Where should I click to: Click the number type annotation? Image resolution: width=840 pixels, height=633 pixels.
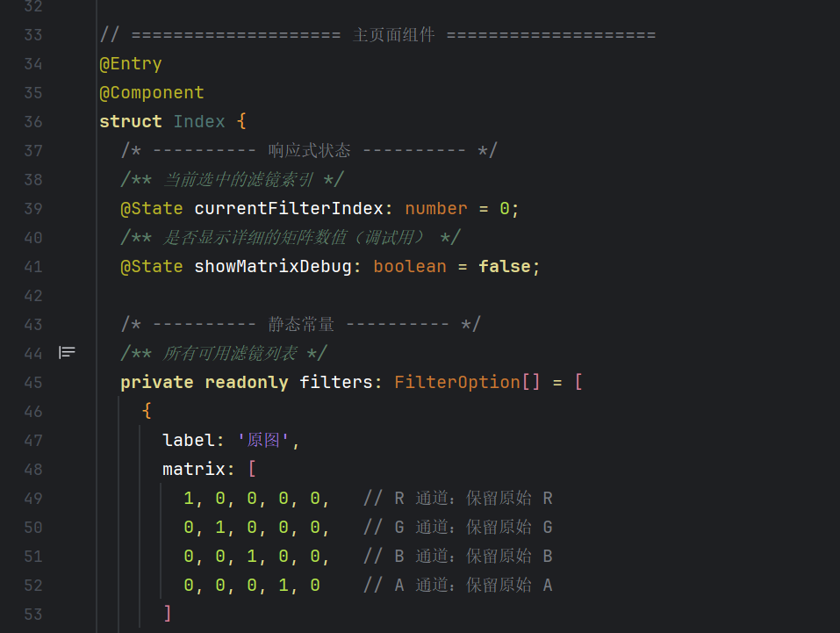(436, 208)
